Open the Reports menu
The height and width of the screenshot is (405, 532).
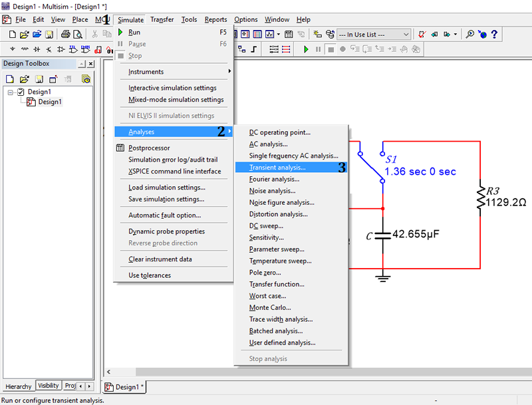(x=215, y=20)
